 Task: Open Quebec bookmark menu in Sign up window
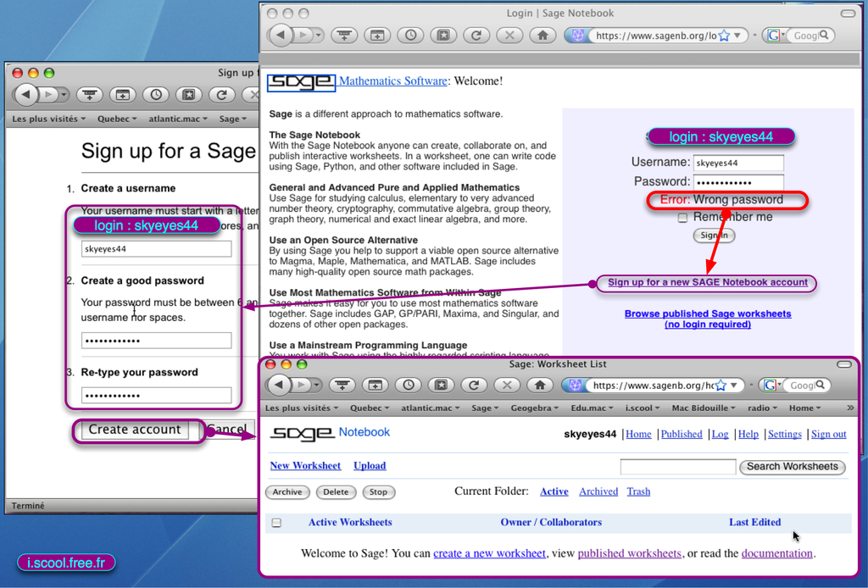coord(117,119)
